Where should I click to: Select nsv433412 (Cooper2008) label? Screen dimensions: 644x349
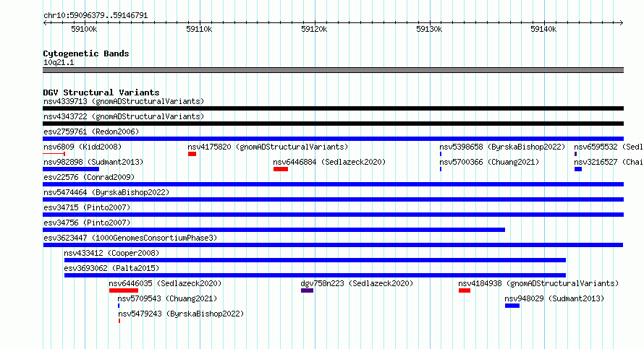tap(111, 253)
